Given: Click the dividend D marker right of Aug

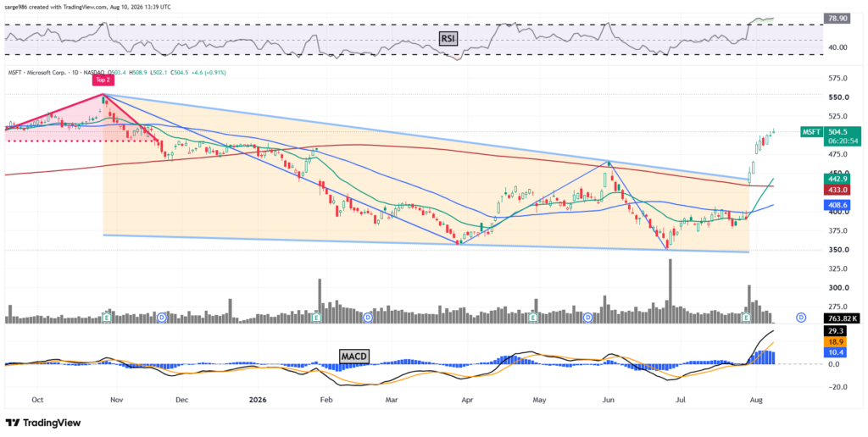Looking at the screenshot, I should (800, 318).
